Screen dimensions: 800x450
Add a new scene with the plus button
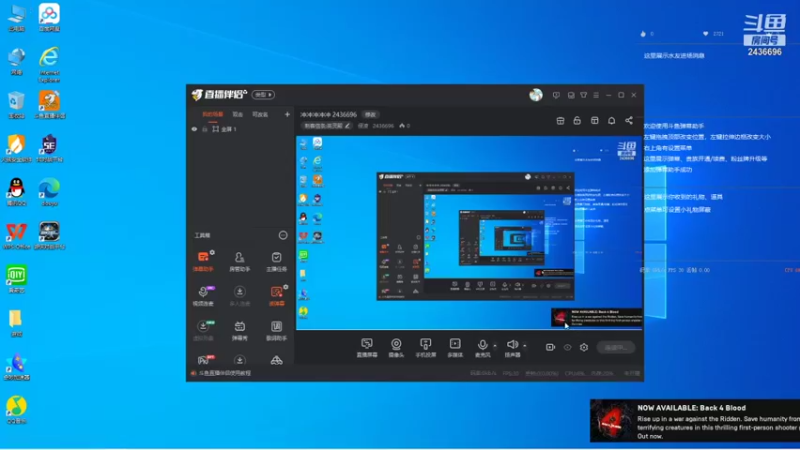(287, 114)
